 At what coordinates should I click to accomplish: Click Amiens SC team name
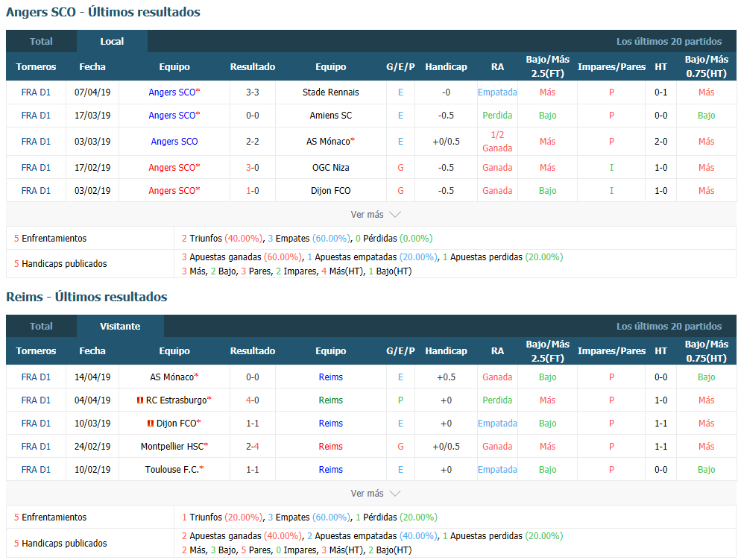(331, 116)
